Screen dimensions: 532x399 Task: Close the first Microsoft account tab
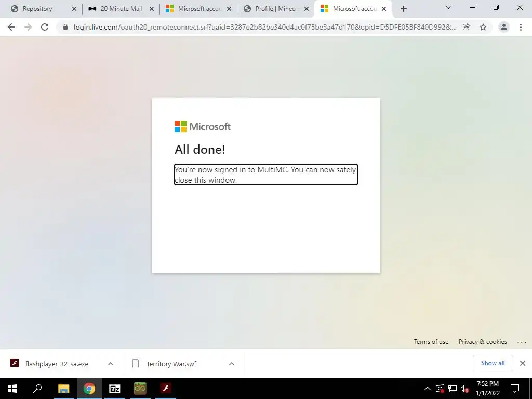(x=229, y=9)
